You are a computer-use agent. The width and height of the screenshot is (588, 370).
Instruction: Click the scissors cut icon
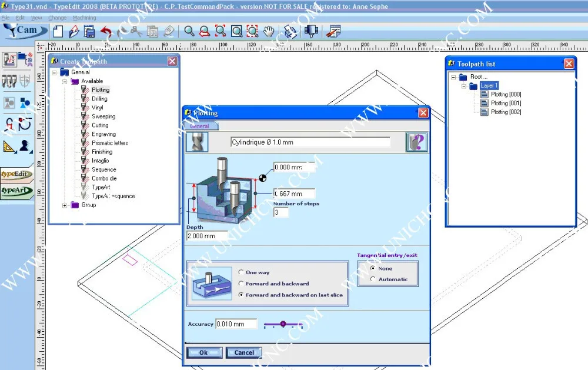tap(136, 32)
